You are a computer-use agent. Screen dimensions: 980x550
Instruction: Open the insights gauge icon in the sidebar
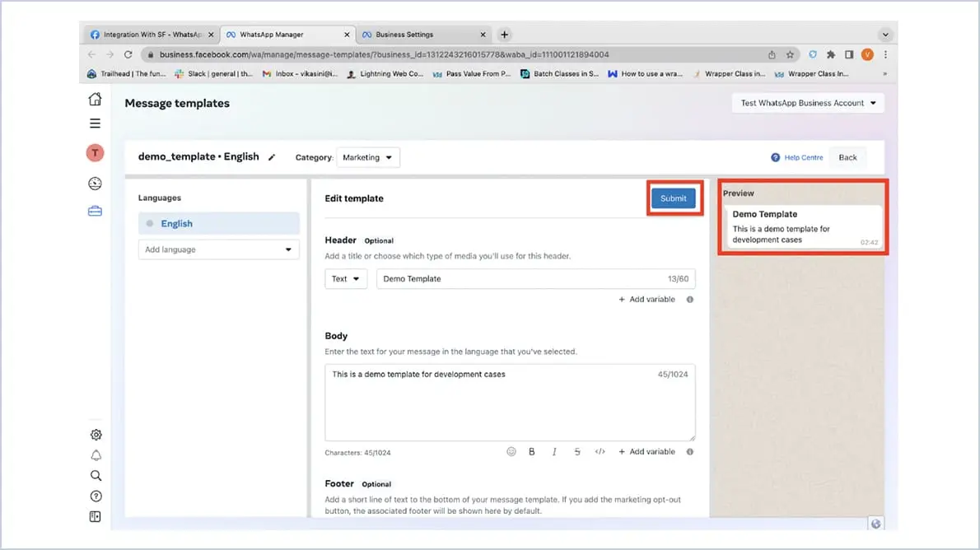click(x=95, y=183)
